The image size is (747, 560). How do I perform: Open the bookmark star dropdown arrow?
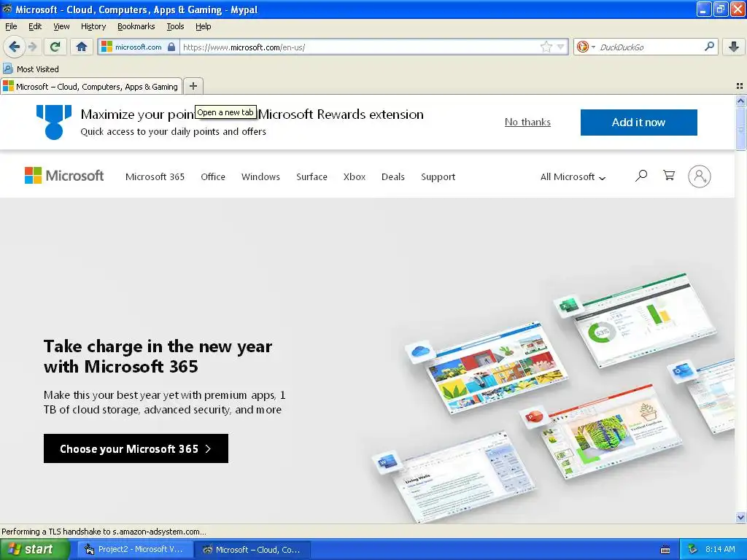click(561, 47)
